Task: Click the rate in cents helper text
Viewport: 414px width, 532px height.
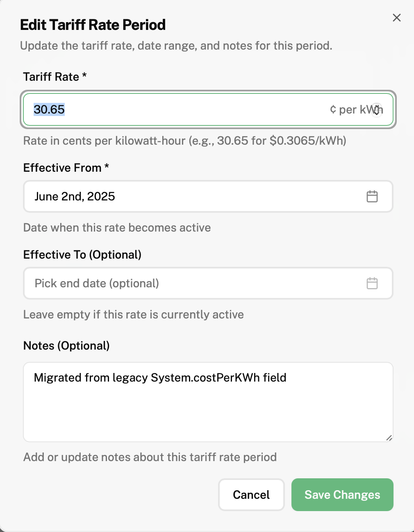Action: pos(184,141)
